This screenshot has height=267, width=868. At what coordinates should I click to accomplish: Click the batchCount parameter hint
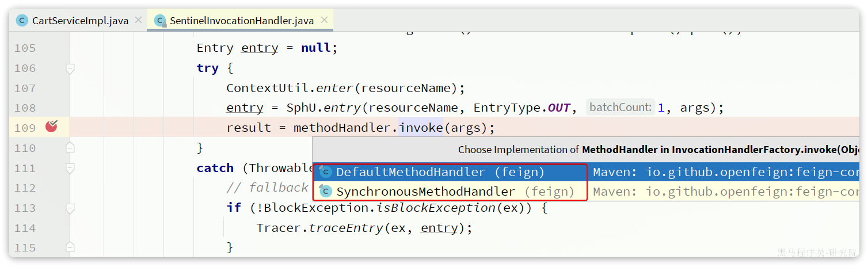click(x=620, y=108)
